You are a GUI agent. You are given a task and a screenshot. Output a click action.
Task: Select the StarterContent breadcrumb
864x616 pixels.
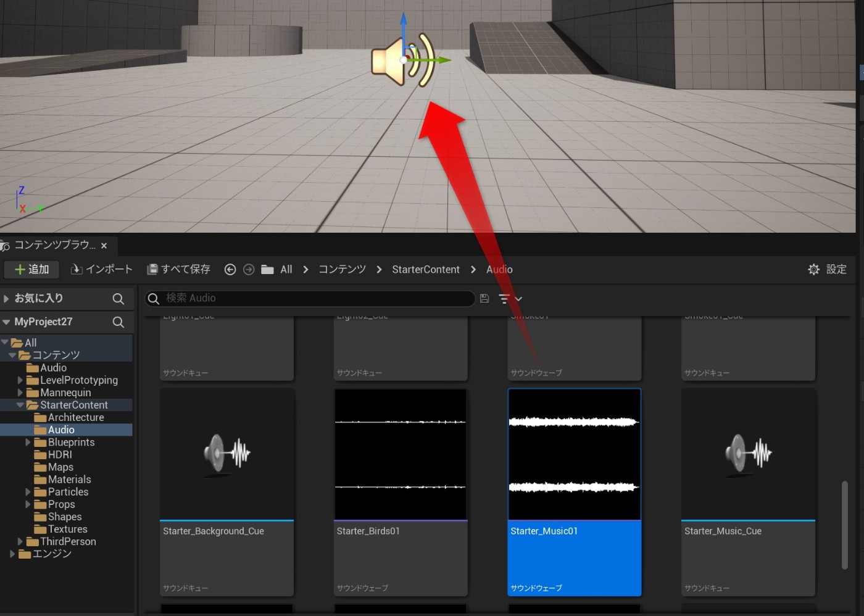(426, 270)
